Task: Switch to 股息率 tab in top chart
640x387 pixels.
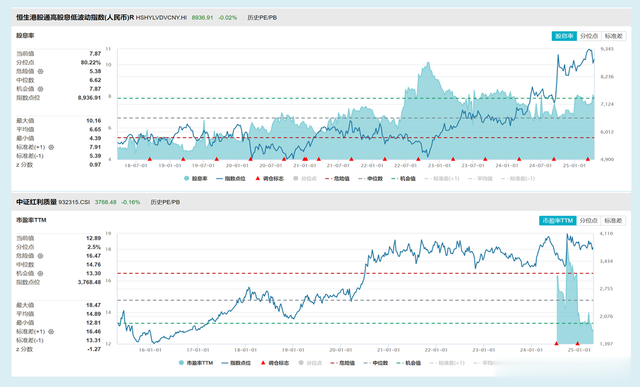Action: click(x=564, y=36)
